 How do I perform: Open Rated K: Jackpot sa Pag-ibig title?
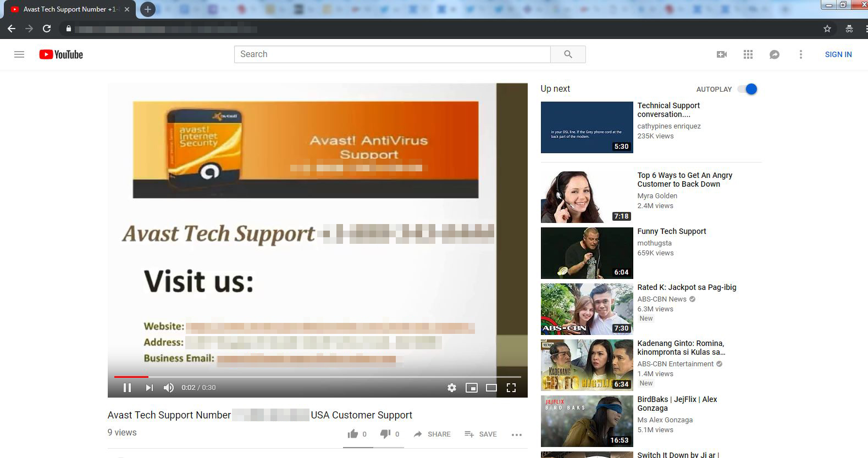[687, 287]
